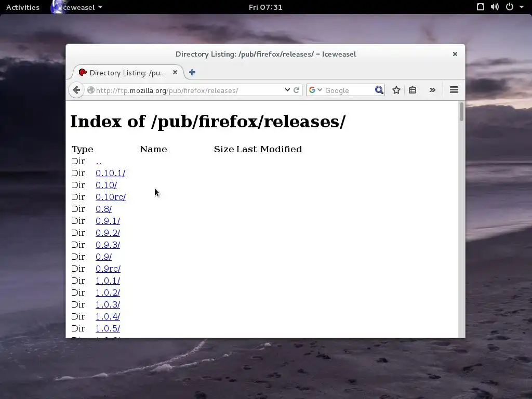
Task: Click the power icon in top bar
Action: click(510, 7)
